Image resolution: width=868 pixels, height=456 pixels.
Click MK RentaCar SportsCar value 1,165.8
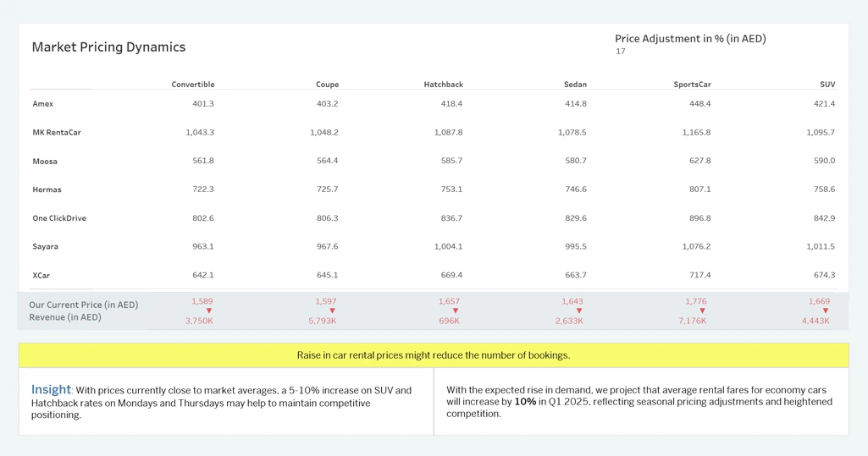pos(696,132)
